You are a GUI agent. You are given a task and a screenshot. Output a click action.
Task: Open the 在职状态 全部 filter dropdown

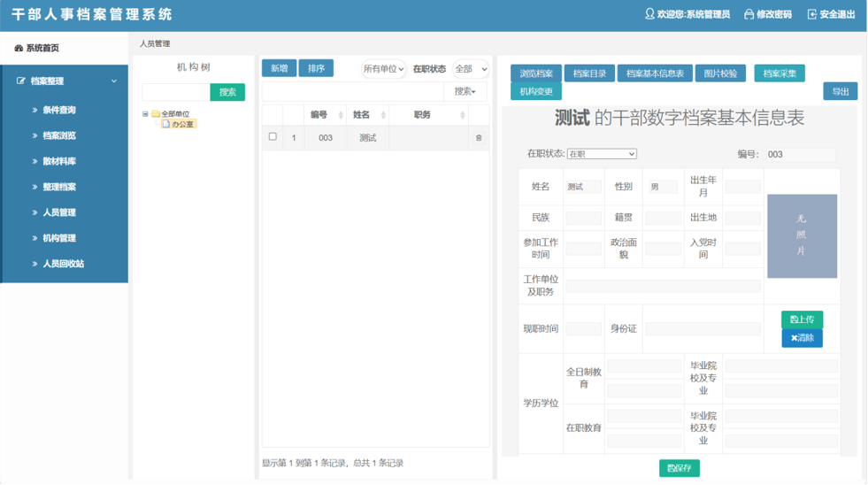point(471,69)
